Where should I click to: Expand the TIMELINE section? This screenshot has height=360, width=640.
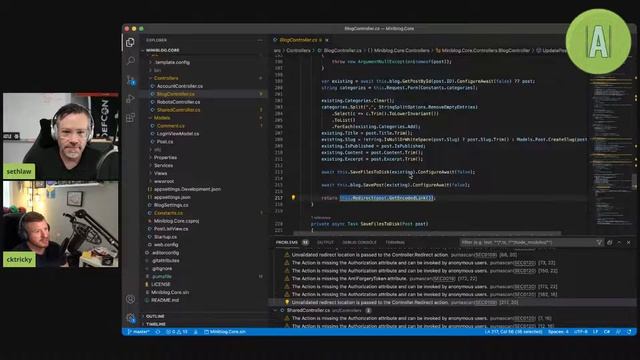[156, 324]
